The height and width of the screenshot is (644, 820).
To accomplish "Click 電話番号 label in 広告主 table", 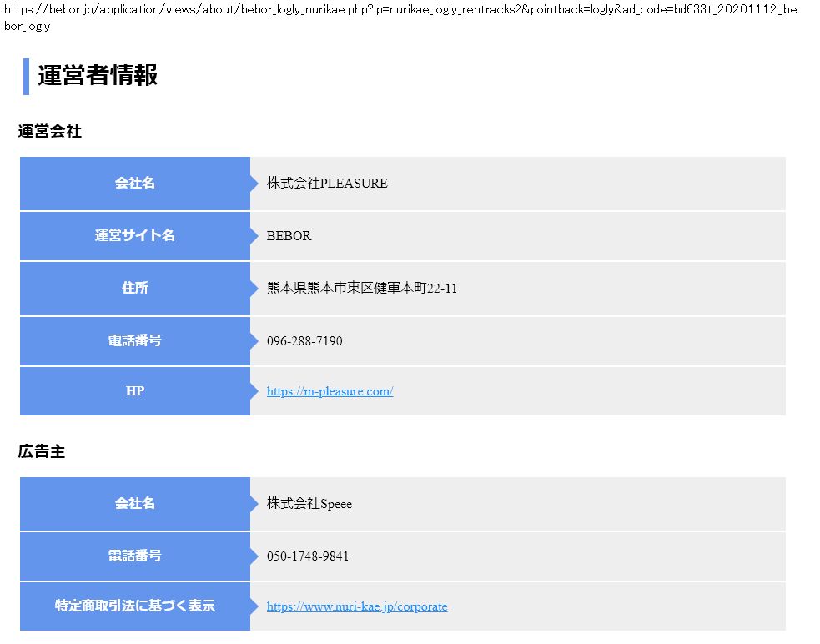I will pyautogui.click(x=134, y=556).
